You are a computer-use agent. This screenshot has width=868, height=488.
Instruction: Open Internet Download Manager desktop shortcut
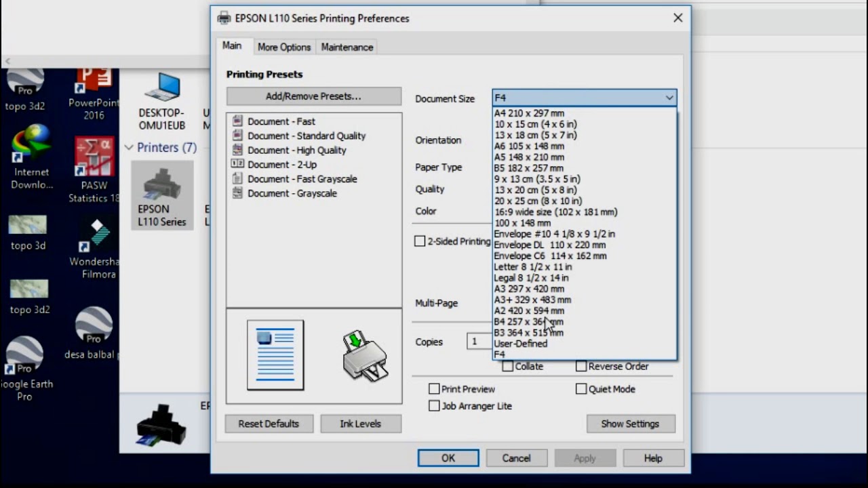[x=31, y=158]
